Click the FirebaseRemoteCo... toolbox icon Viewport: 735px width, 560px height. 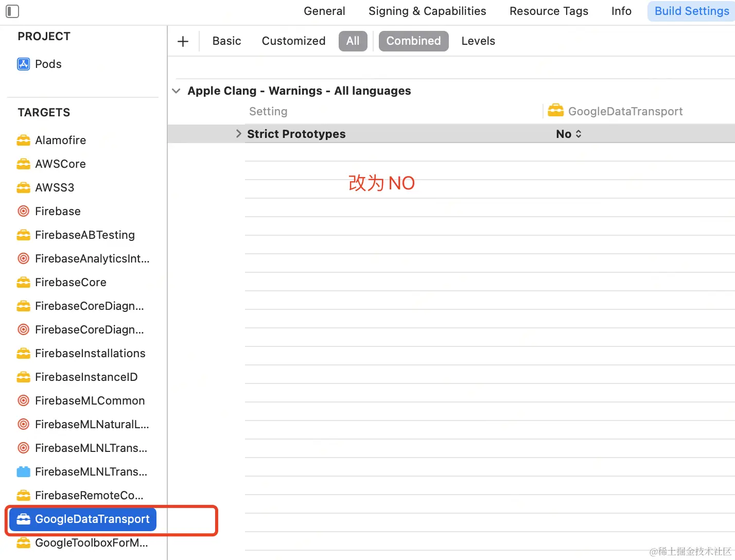click(x=24, y=495)
